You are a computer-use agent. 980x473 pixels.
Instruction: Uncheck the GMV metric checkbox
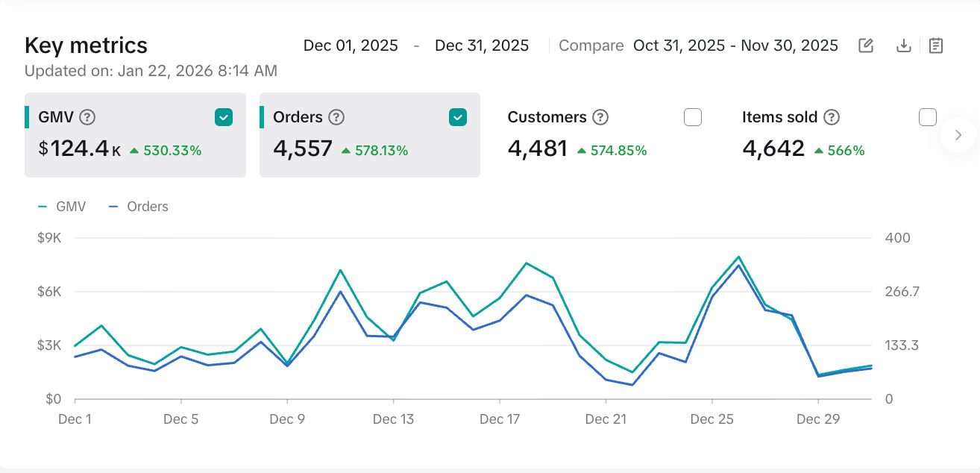tap(224, 117)
